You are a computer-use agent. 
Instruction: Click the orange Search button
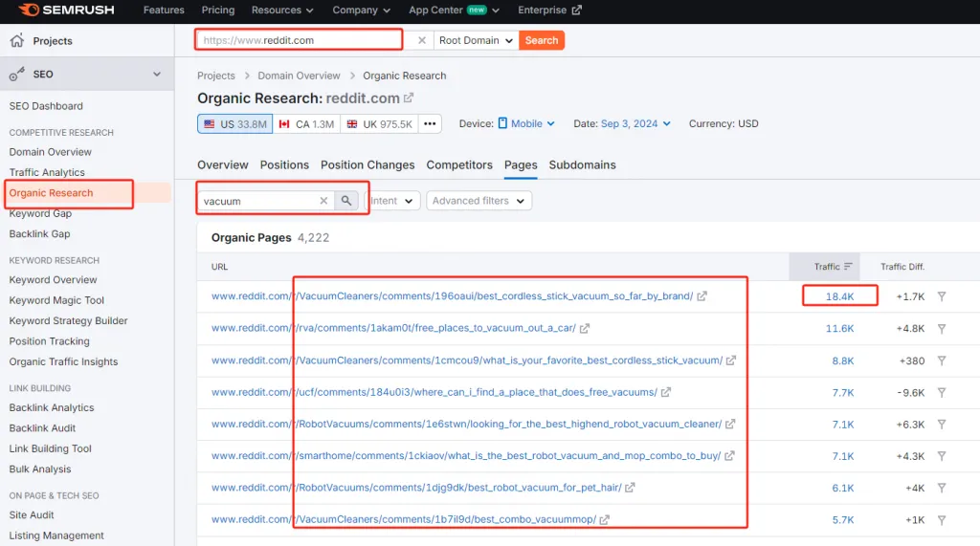coord(542,40)
